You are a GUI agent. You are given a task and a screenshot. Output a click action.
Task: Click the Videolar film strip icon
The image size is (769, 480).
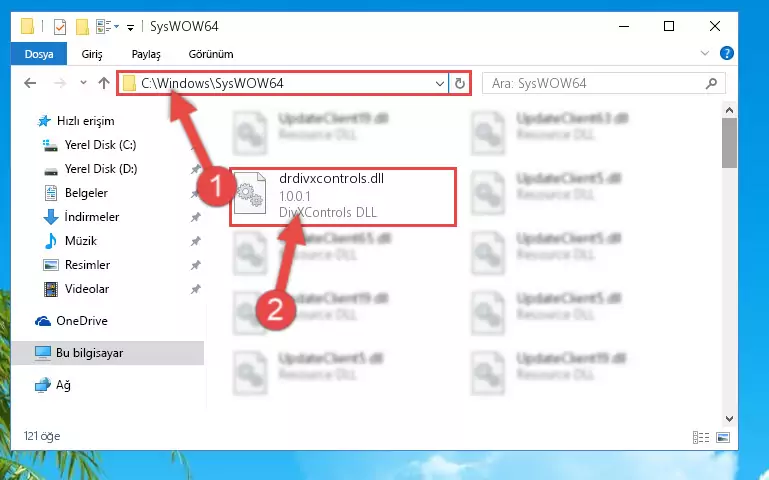click(51, 289)
